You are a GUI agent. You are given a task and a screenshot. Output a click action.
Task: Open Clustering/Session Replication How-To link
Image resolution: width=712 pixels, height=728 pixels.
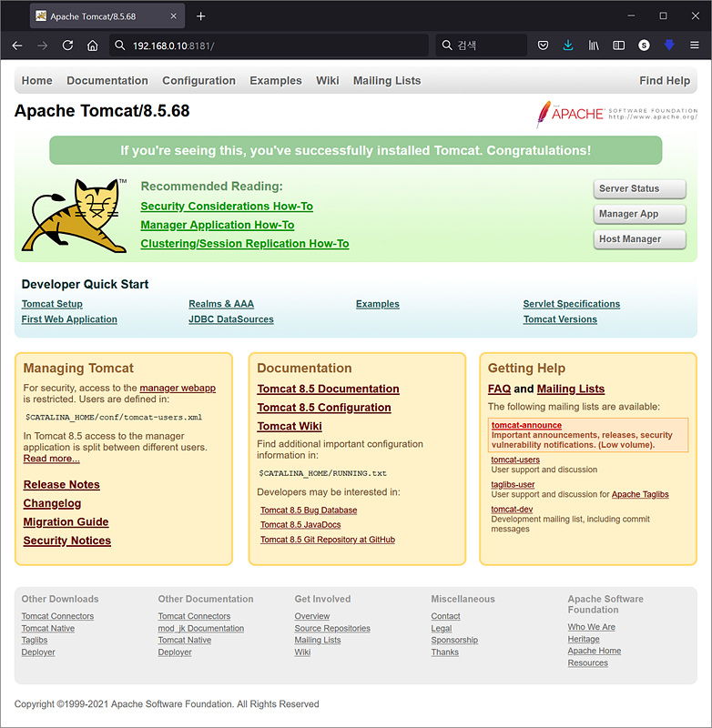245,244
